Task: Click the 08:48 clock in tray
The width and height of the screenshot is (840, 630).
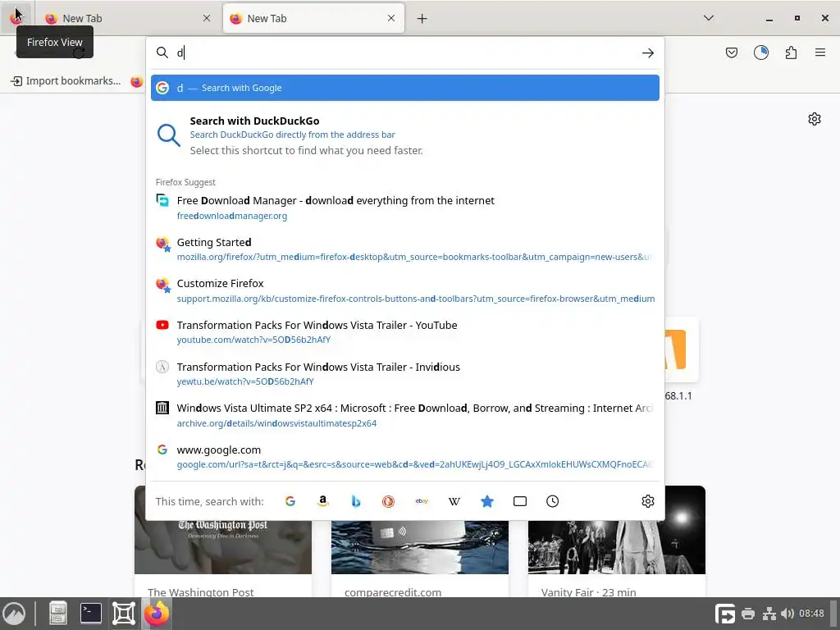Action: (x=811, y=614)
